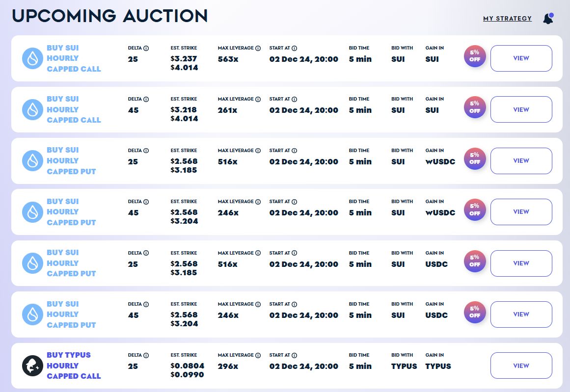Click Max Leverage info icon beside 296x

click(258, 355)
